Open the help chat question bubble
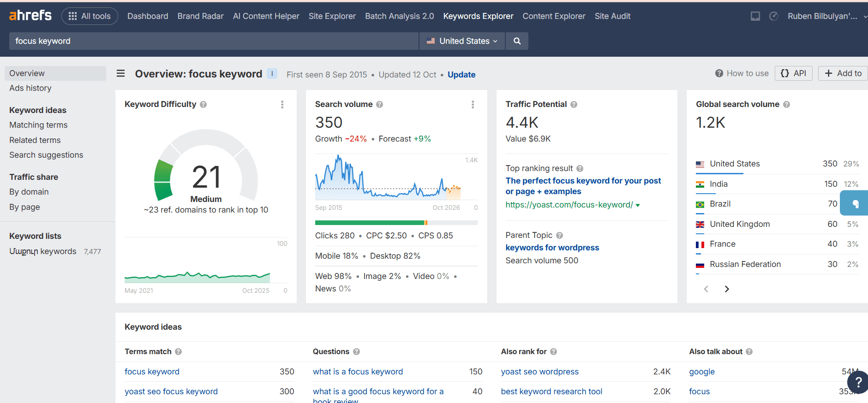868x403 pixels. click(x=857, y=382)
